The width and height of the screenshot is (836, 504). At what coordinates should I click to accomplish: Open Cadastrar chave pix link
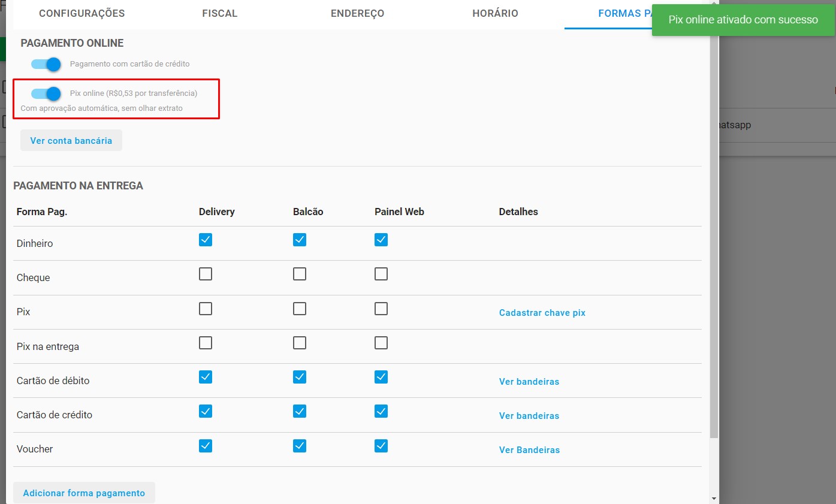542,313
